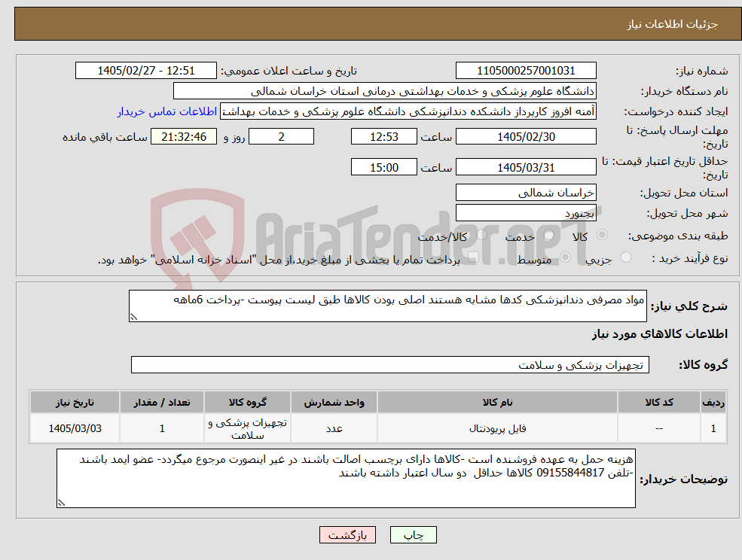Click the quantity cell in فایل پریودنتال row
Image resolution: width=742 pixels, height=560 pixels.
tap(162, 428)
